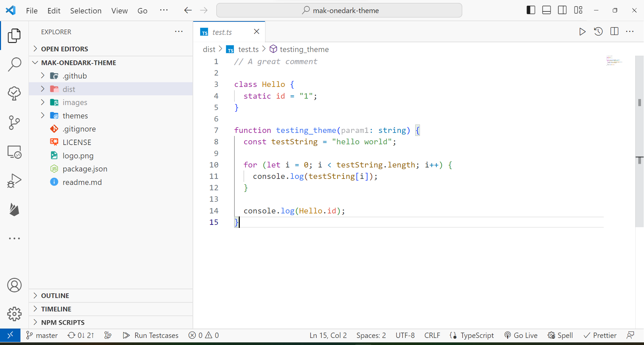This screenshot has width=644, height=345.
Task: Close the test.ts editor tab
Action: coord(257,32)
